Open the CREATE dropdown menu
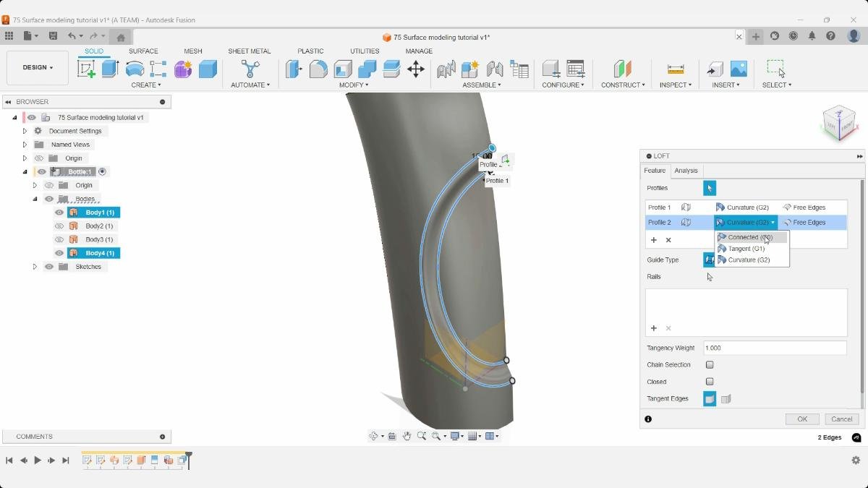Screen dimensions: 868x488 tap(146, 85)
